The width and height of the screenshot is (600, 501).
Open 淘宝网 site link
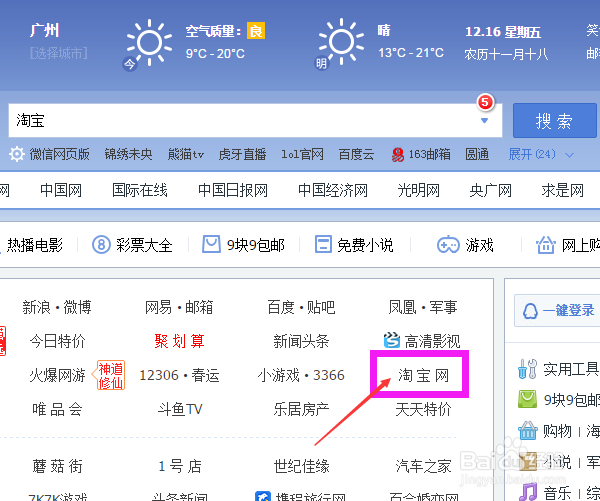pyautogui.click(x=424, y=375)
